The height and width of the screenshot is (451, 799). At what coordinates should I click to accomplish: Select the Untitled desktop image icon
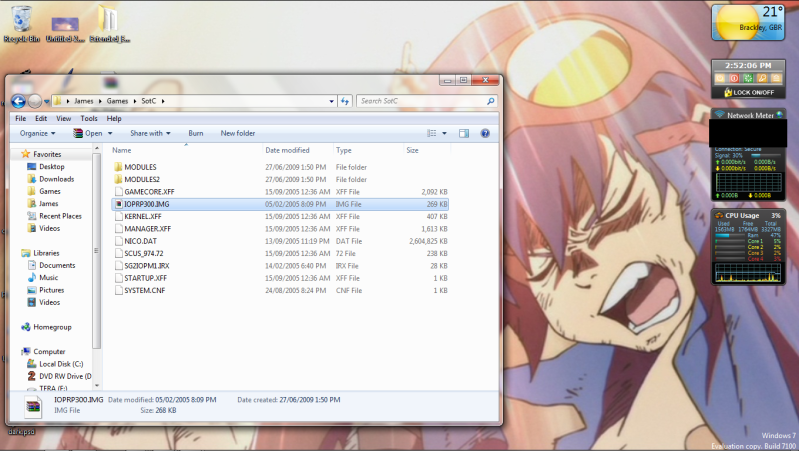(x=65, y=29)
